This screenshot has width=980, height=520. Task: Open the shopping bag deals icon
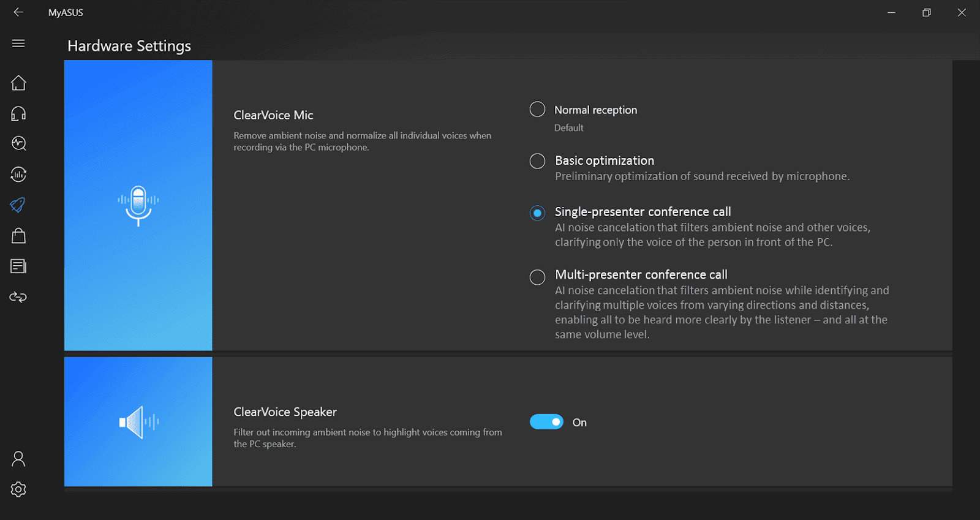pos(18,236)
